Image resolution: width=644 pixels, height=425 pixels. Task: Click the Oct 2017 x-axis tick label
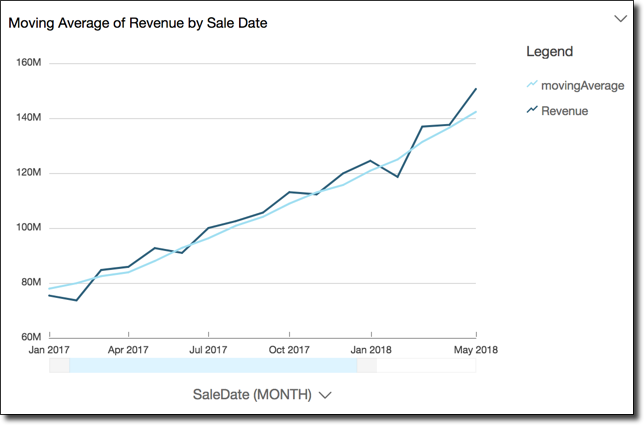289,350
